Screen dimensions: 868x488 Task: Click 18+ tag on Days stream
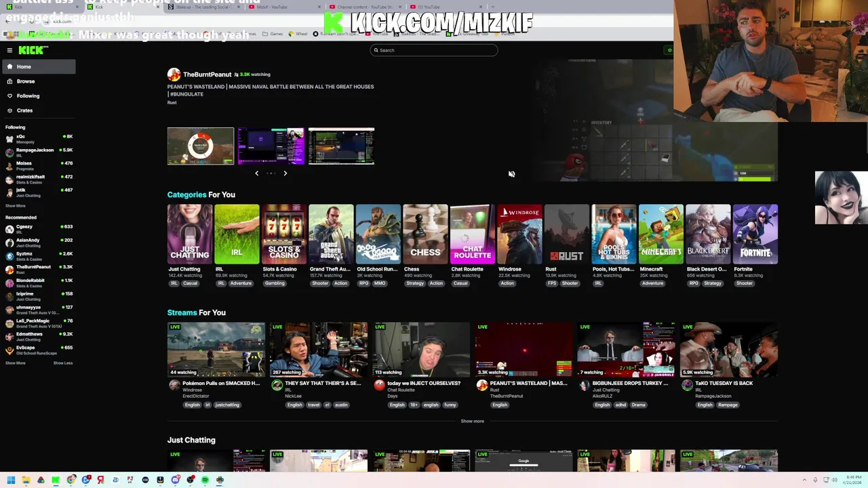414,405
